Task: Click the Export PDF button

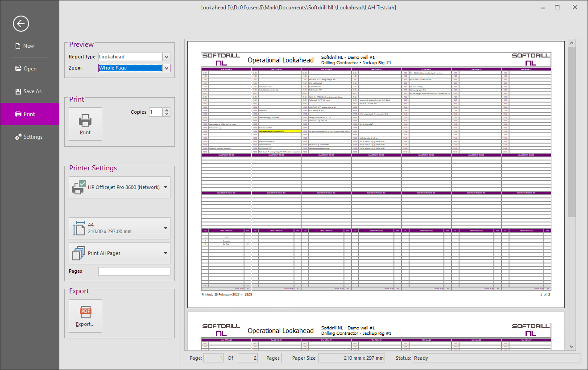Action: pyautogui.click(x=85, y=316)
